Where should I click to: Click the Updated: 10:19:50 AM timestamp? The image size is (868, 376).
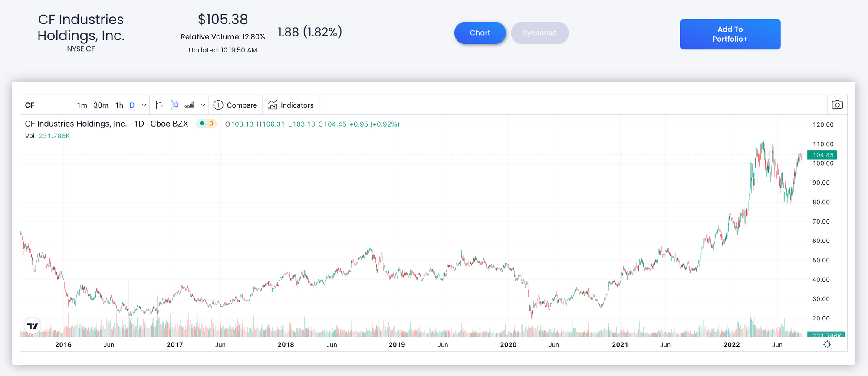(223, 50)
